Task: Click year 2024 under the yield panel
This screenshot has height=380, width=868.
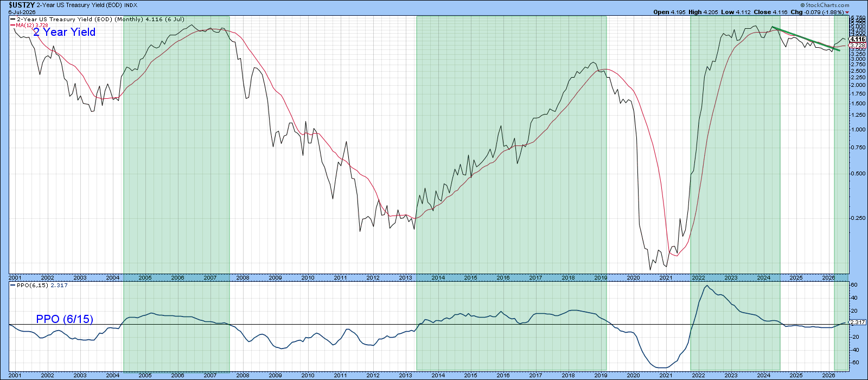Action: pyautogui.click(x=764, y=277)
